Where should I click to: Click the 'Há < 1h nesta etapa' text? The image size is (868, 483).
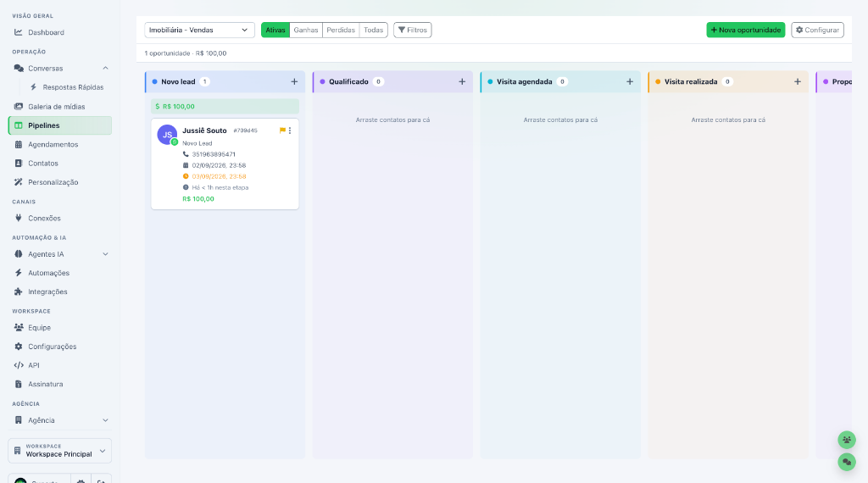click(220, 187)
